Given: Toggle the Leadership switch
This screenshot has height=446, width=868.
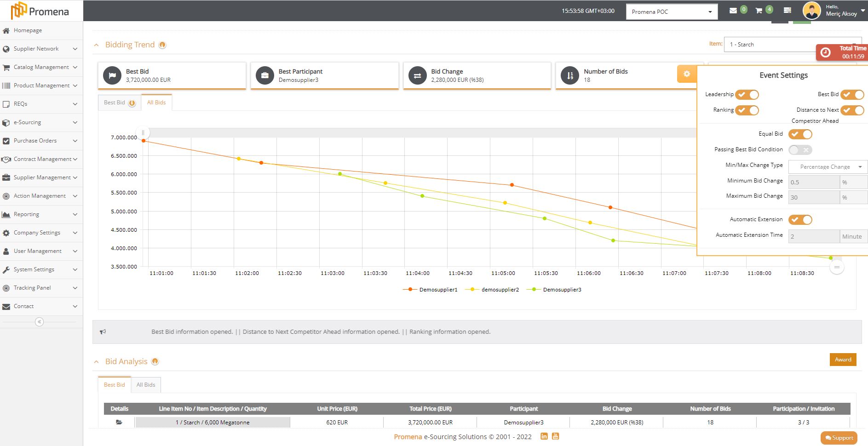Looking at the screenshot, I should [747, 95].
